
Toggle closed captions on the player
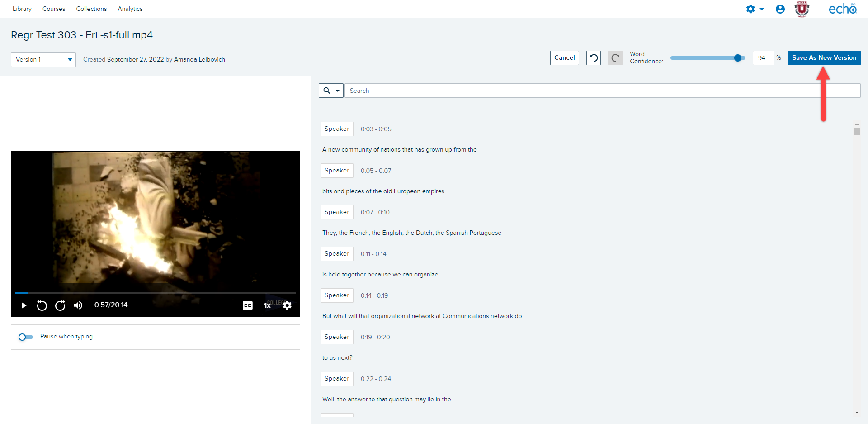coord(248,305)
